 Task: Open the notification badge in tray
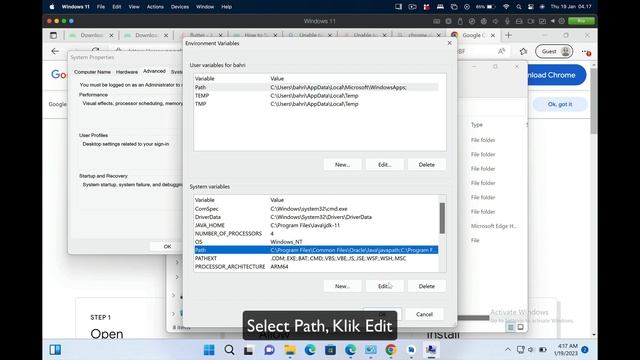[x=585, y=349]
